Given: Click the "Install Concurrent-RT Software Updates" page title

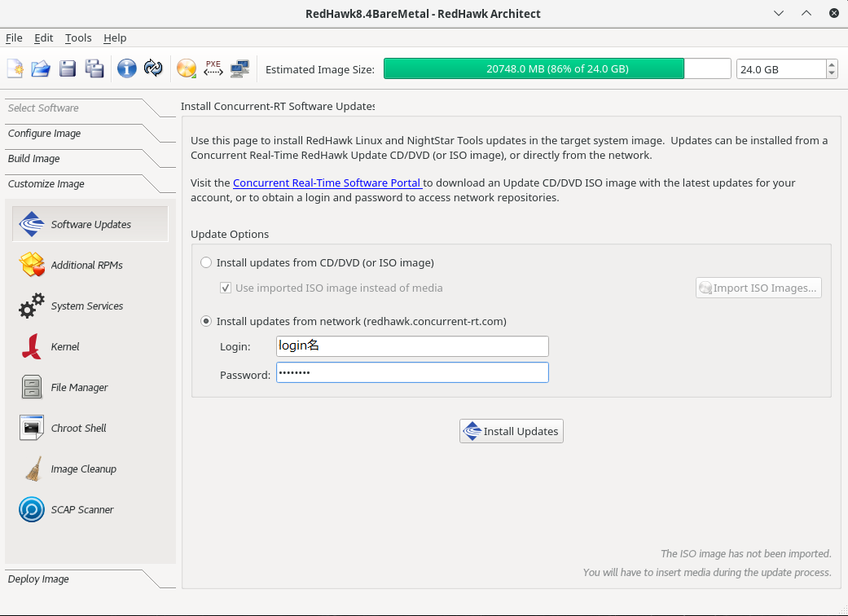Looking at the screenshot, I should click(x=278, y=107).
